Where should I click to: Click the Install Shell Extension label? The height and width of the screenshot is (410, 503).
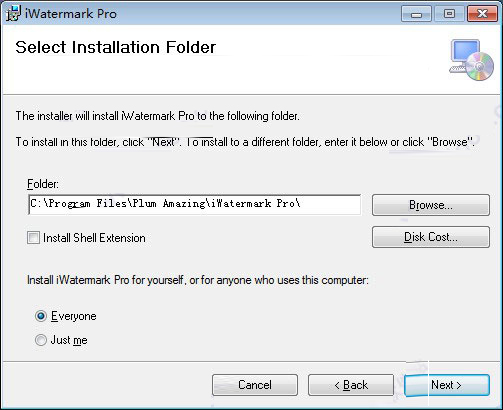(94, 238)
